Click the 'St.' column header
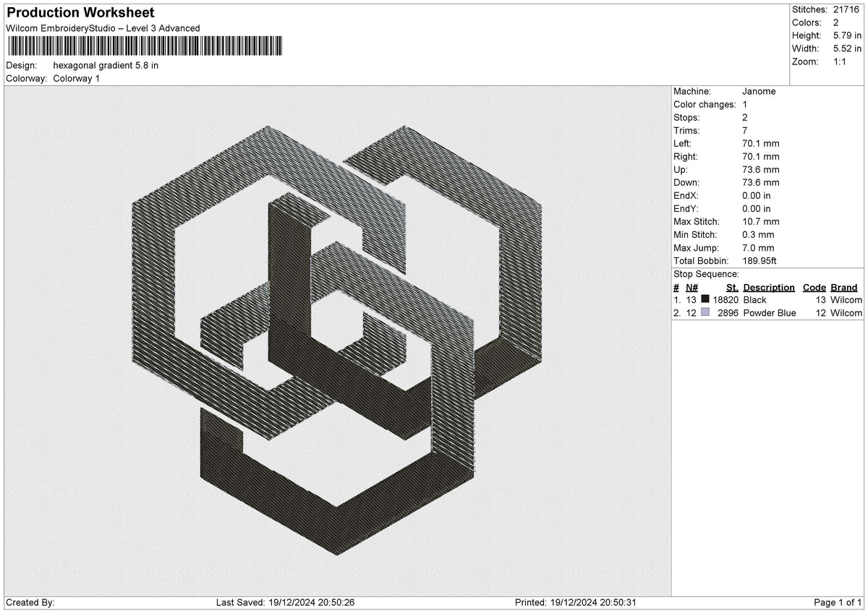Viewport: 868px width, 613px height. click(x=732, y=287)
